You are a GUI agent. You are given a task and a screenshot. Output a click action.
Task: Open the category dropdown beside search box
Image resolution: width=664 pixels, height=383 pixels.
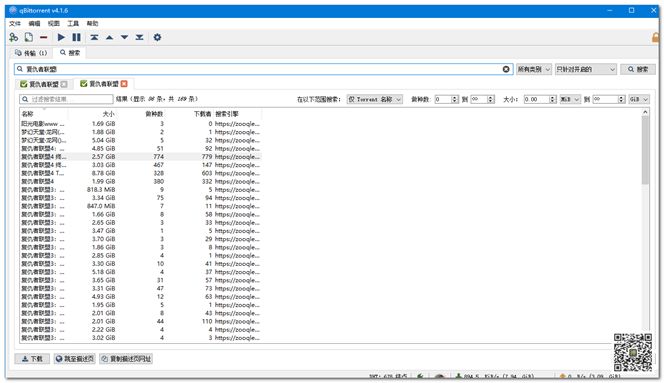534,69
